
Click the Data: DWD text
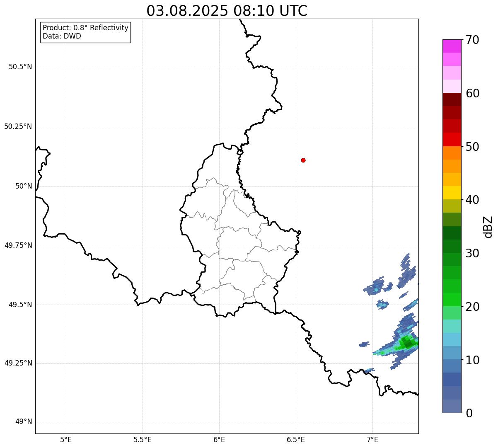62,36
